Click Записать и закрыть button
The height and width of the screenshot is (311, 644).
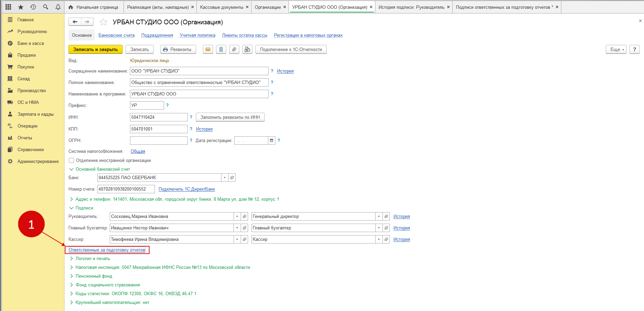[x=96, y=49]
